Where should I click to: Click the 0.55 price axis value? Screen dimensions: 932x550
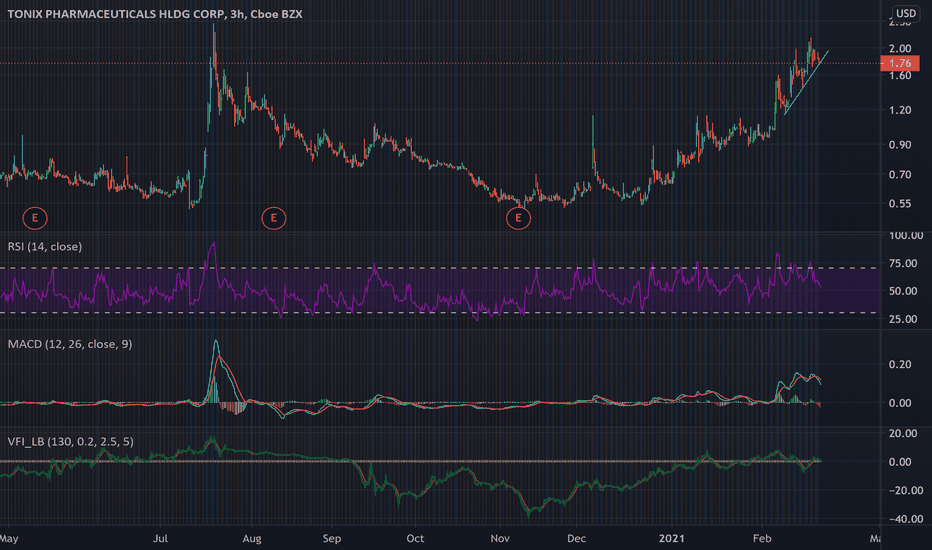click(900, 203)
